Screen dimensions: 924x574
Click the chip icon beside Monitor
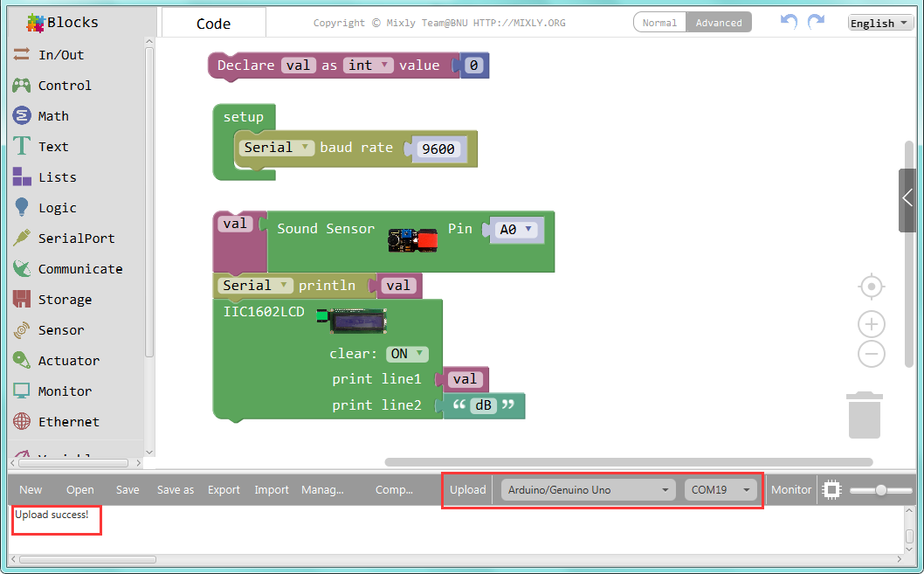(x=831, y=490)
